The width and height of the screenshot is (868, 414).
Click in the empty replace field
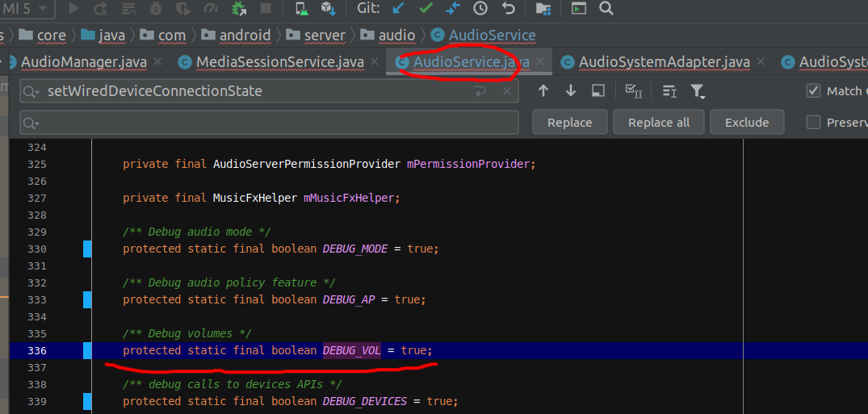click(269, 123)
